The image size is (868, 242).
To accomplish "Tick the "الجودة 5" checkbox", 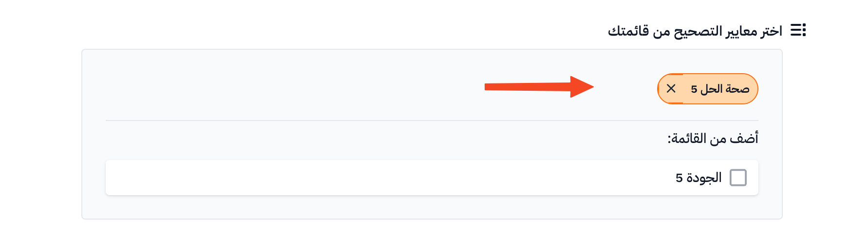I will [x=738, y=178].
